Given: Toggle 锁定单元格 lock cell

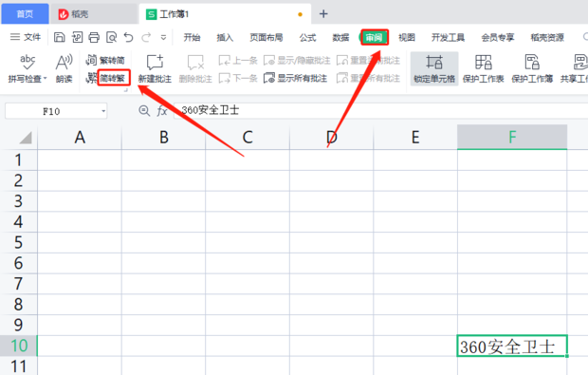Looking at the screenshot, I should tap(434, 68).
